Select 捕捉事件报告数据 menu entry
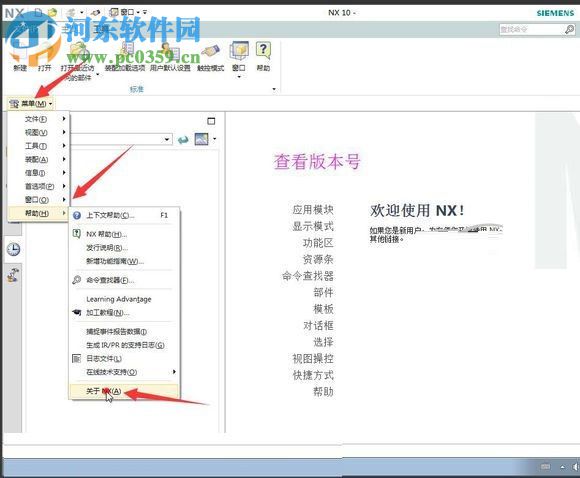 [x=124, y=331]
